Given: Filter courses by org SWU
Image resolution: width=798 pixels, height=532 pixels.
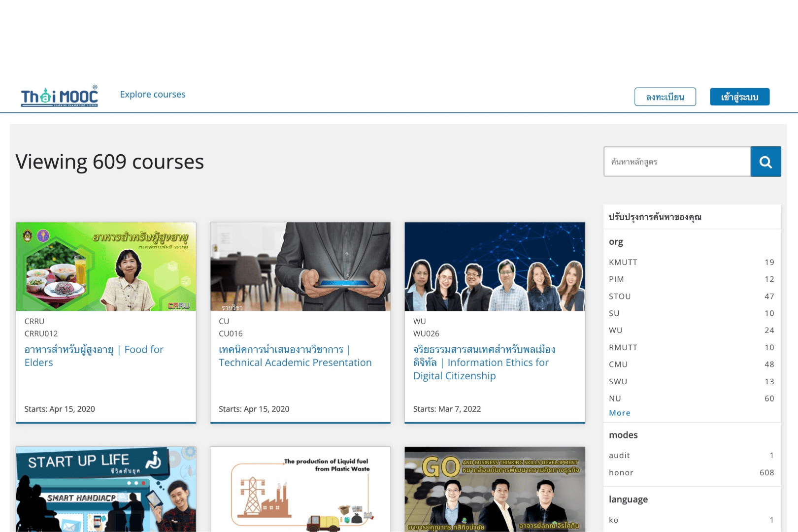Looking at the screenshot, I should [692, 381].
